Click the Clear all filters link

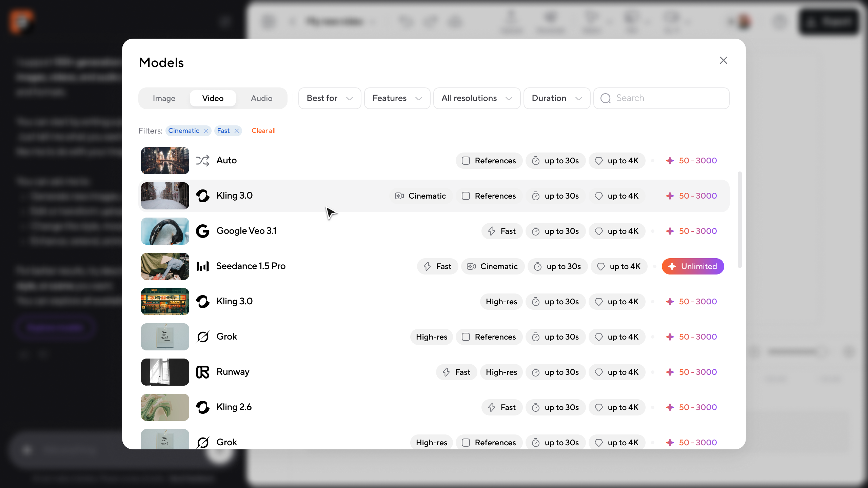click(263, 131)
